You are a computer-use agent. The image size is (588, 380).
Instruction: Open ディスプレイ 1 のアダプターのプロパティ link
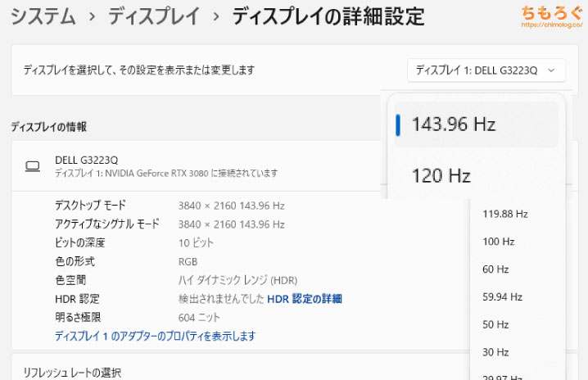click(x=156, y=336)
